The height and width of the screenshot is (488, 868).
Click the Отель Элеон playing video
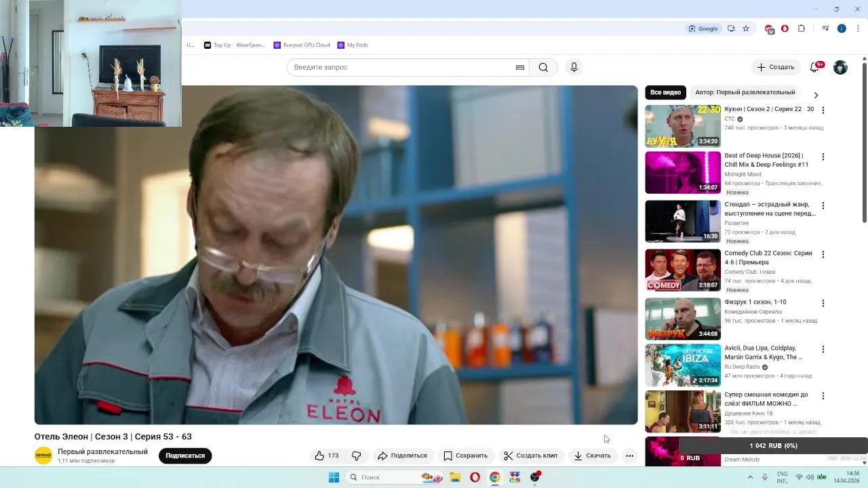[x=336, y=255]
